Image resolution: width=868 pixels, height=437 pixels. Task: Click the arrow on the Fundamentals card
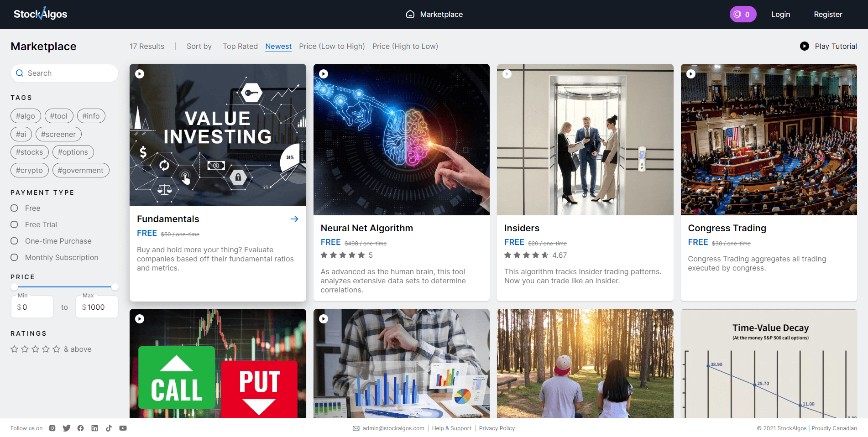294,219
